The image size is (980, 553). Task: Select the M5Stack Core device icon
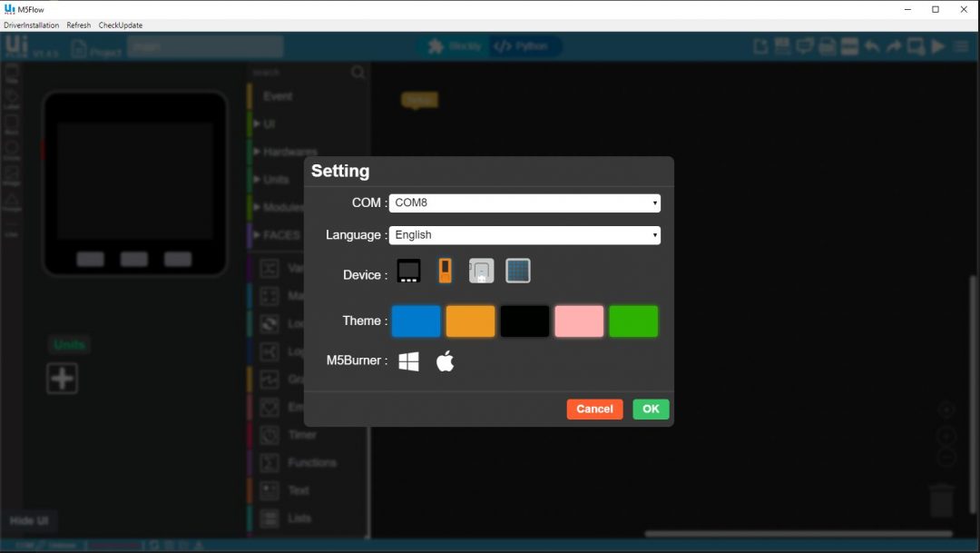tap(408, 271)
